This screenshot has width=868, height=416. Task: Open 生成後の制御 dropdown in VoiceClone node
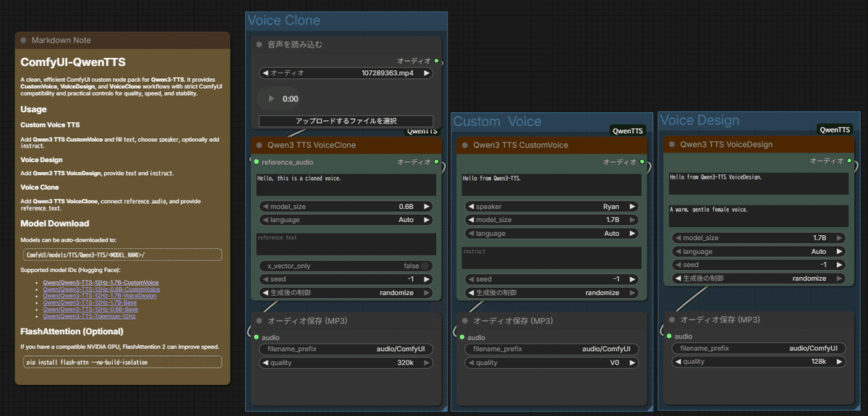[346, 293]
